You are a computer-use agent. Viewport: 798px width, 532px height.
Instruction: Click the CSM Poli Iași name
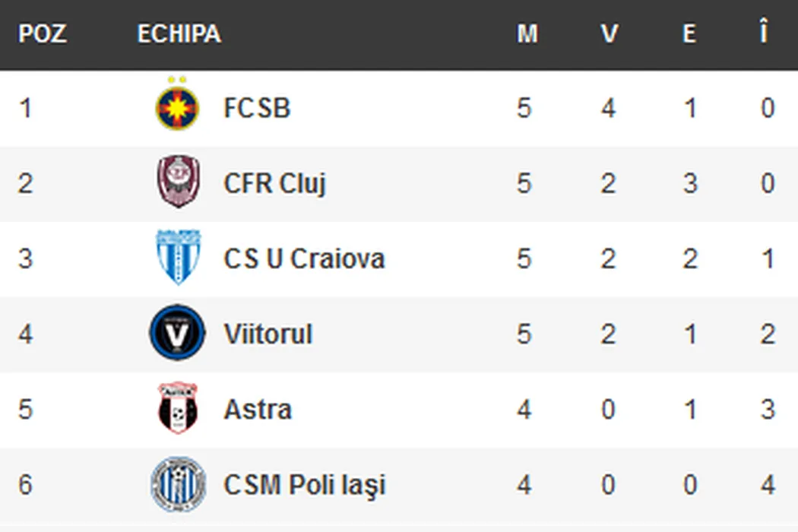coord(304,485)
